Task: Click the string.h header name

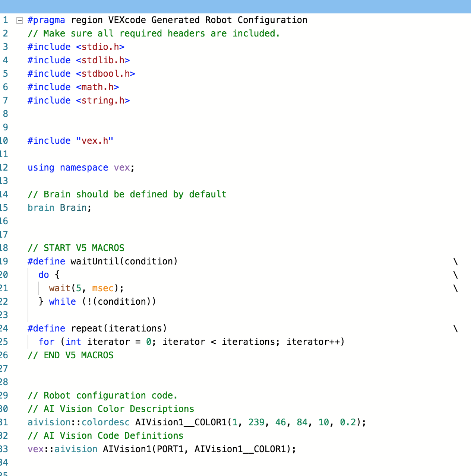Action: pos(103,101)
